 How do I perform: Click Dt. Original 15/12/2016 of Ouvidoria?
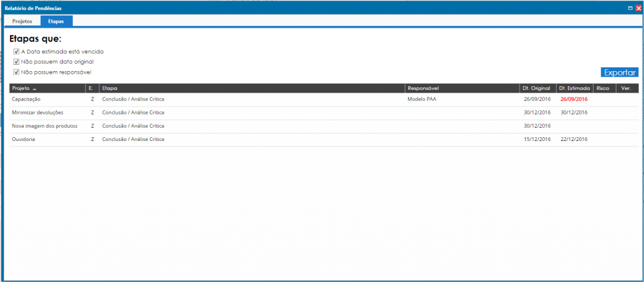pyautogui.click(x=537, y=139)
